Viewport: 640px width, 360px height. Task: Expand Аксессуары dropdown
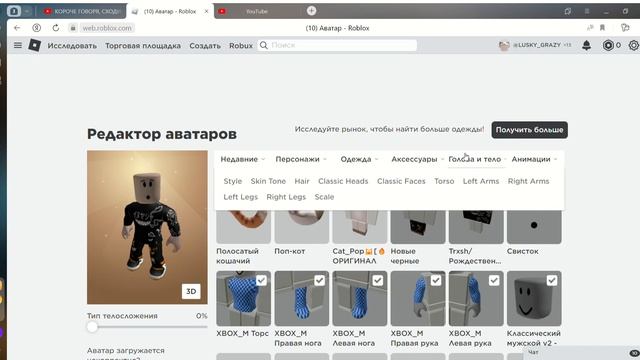click(417, 159)
